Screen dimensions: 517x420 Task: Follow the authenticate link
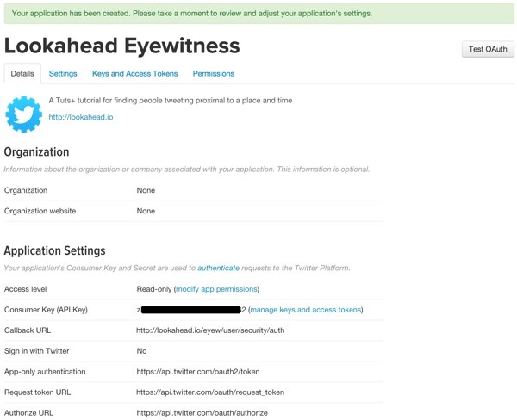[218, 268]
